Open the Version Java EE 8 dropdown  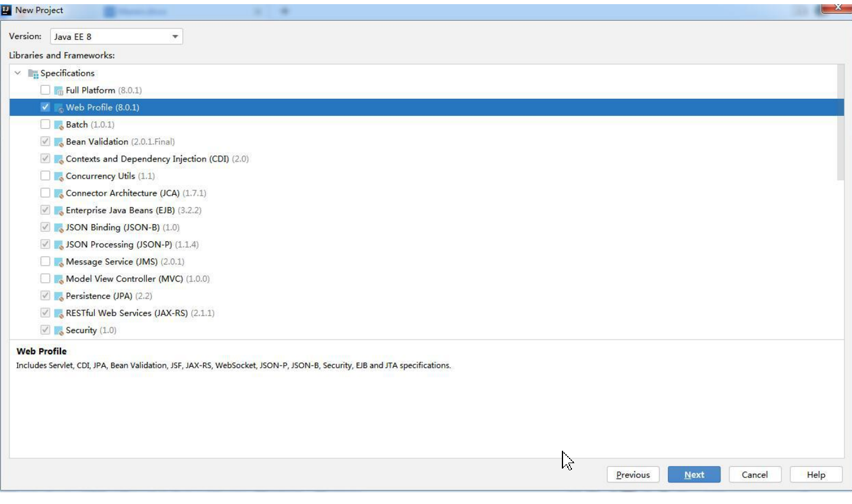coord(117,37)
